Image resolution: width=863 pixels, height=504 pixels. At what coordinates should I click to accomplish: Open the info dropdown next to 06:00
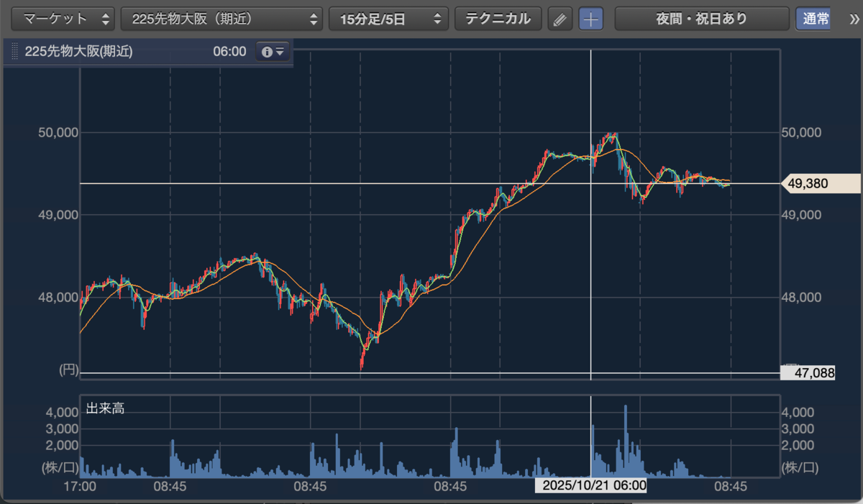[273, 52]
